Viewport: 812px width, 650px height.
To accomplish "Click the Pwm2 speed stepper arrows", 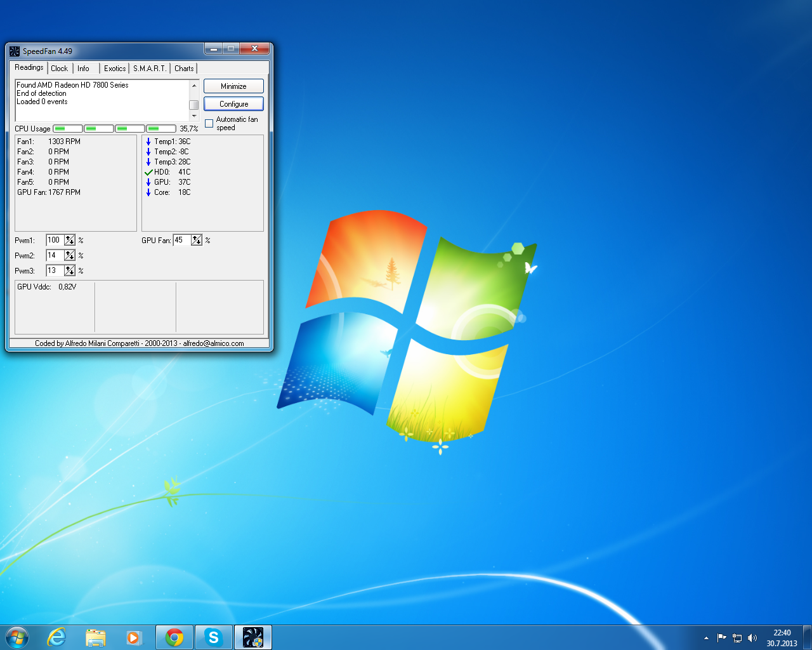I will [70, 255].
